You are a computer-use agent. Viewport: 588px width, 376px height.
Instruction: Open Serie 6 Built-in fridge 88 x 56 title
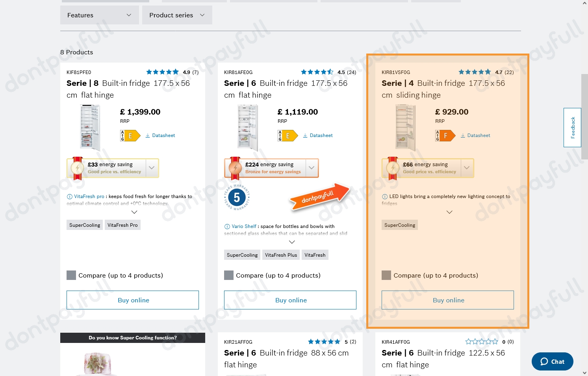(x=286, y=359)
